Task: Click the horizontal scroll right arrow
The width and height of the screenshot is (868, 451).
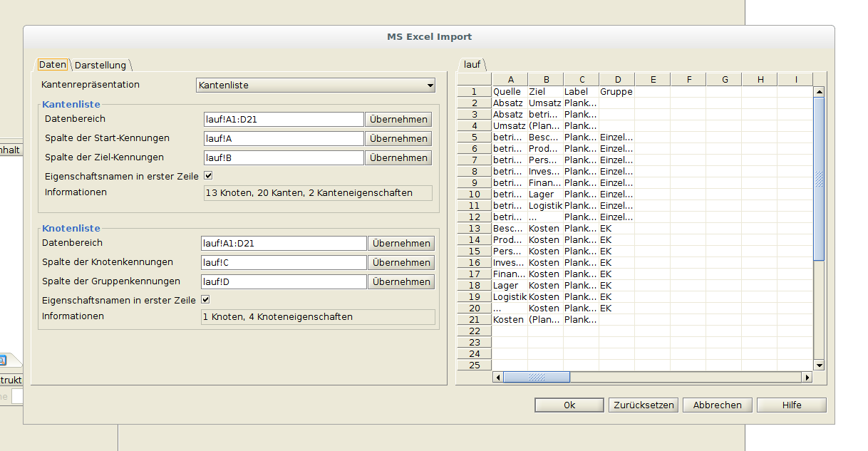Action: coord(807,377)
